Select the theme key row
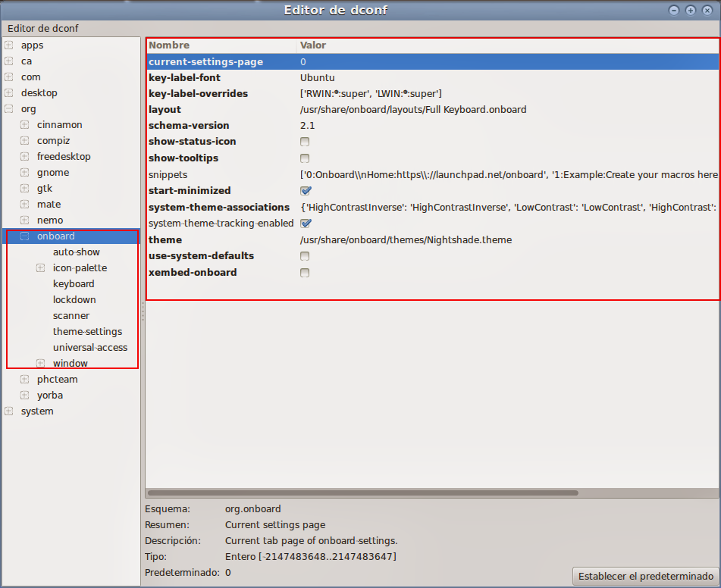This screenshot has width=721, height=588. coord(433,240)
